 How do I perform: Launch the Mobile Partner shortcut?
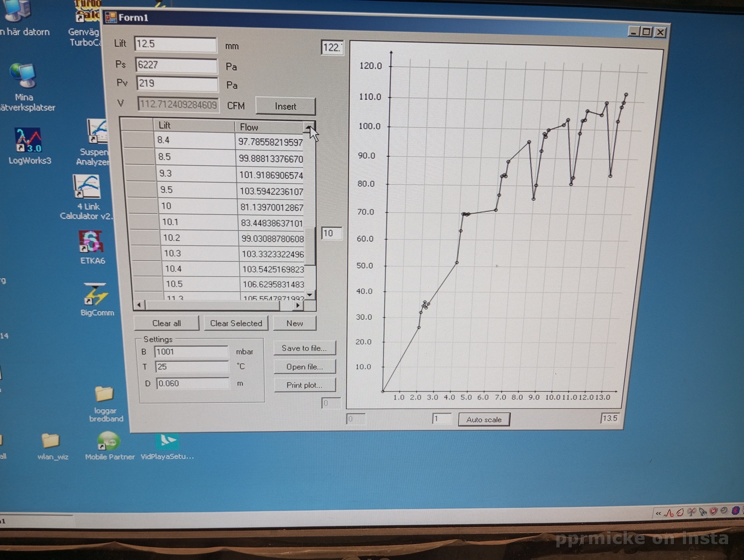[x=108, y=441]
